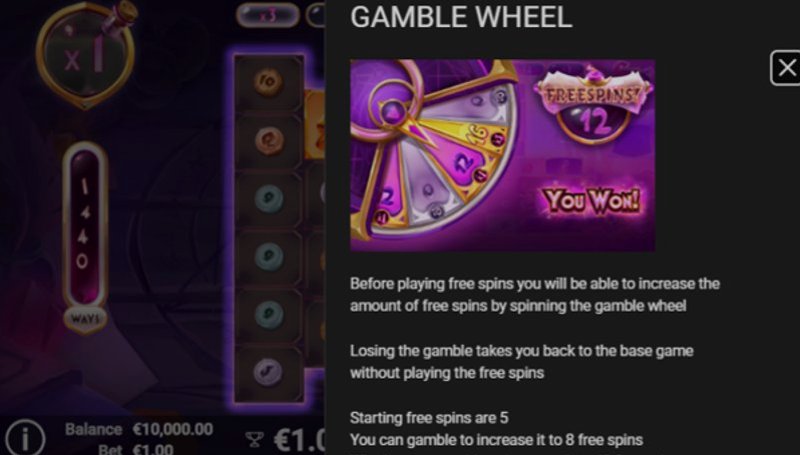
Task: Click the Balance €10,000.00 display
Action: tap(139, 429)
